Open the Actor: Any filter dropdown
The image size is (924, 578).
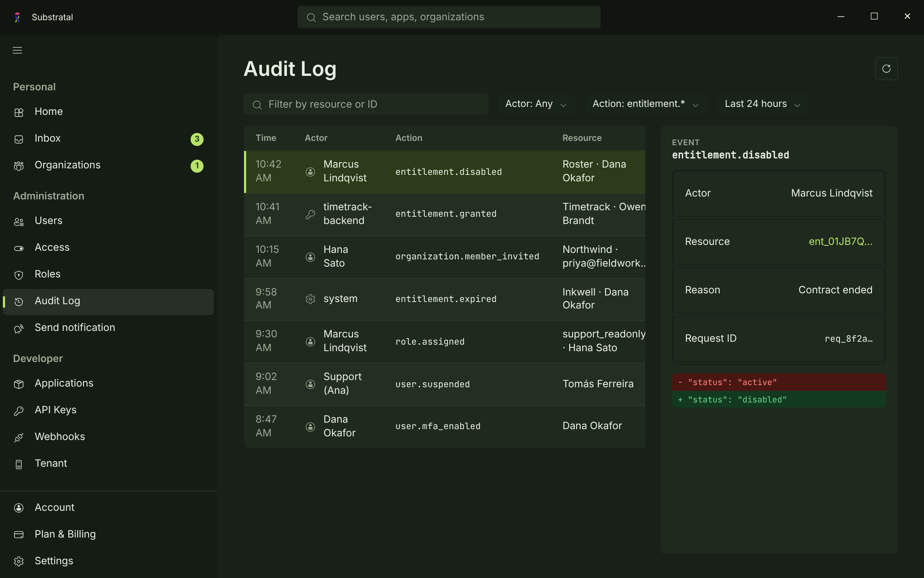click(536, 104)
